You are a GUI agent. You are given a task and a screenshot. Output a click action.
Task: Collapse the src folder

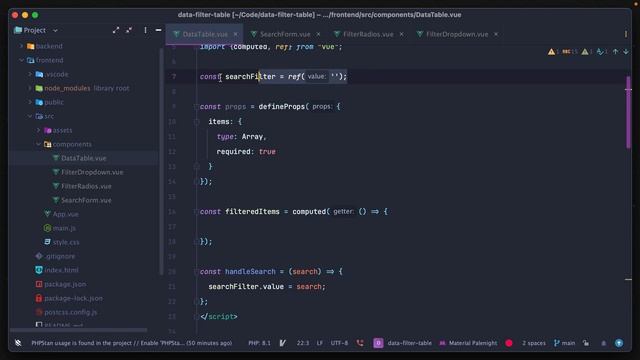[x=30, y=116]
